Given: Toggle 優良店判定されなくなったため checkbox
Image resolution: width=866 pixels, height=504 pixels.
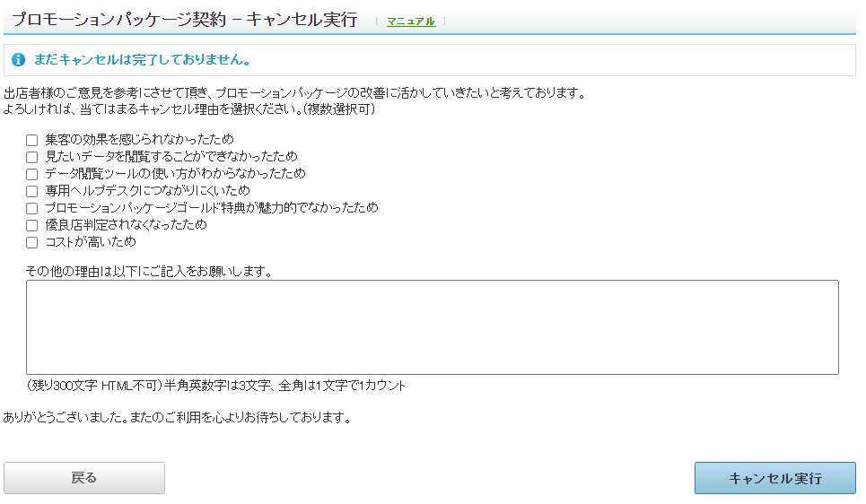Looking at the screenshot, I should click(32, 225).
